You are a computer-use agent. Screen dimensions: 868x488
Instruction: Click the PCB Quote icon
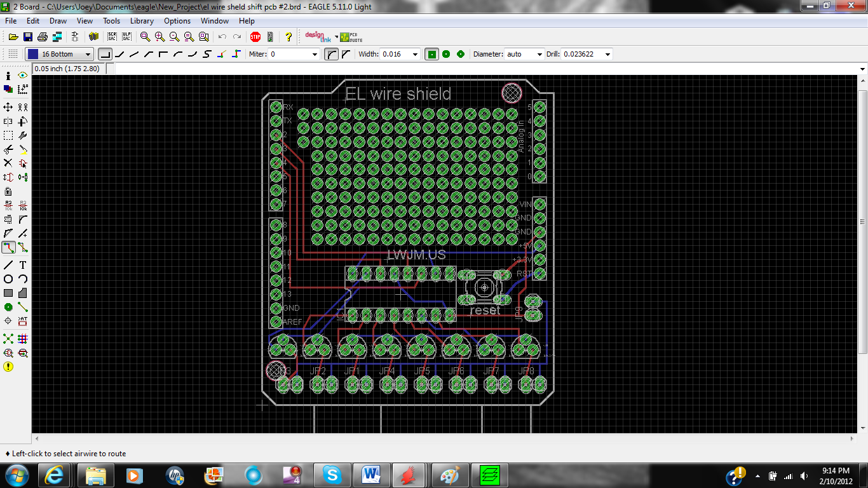[x=347, y=36]
